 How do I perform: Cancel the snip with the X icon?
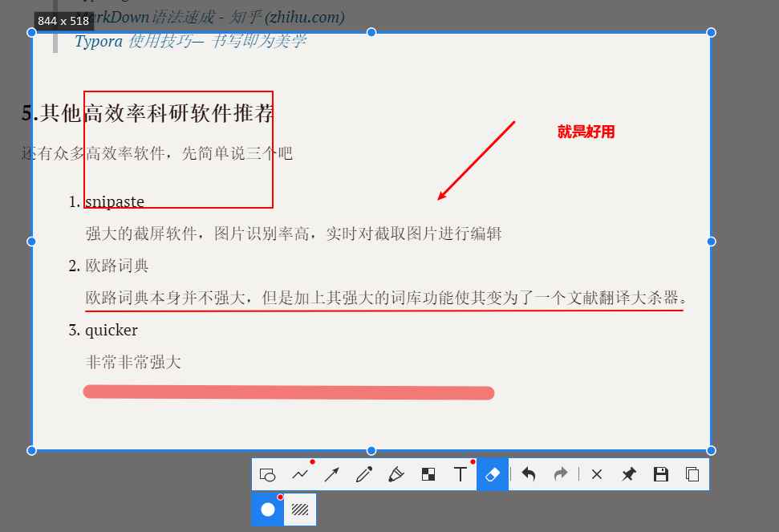597,474
